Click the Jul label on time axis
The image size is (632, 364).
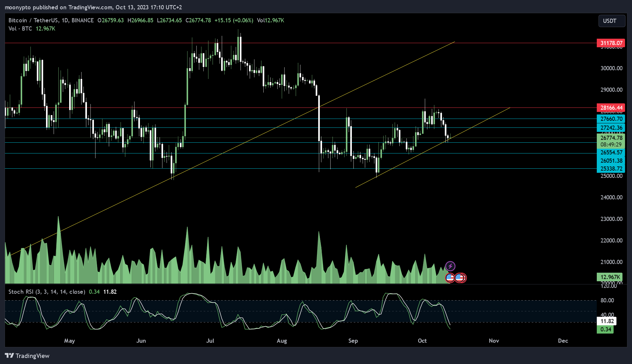click(x=210, y=341)
